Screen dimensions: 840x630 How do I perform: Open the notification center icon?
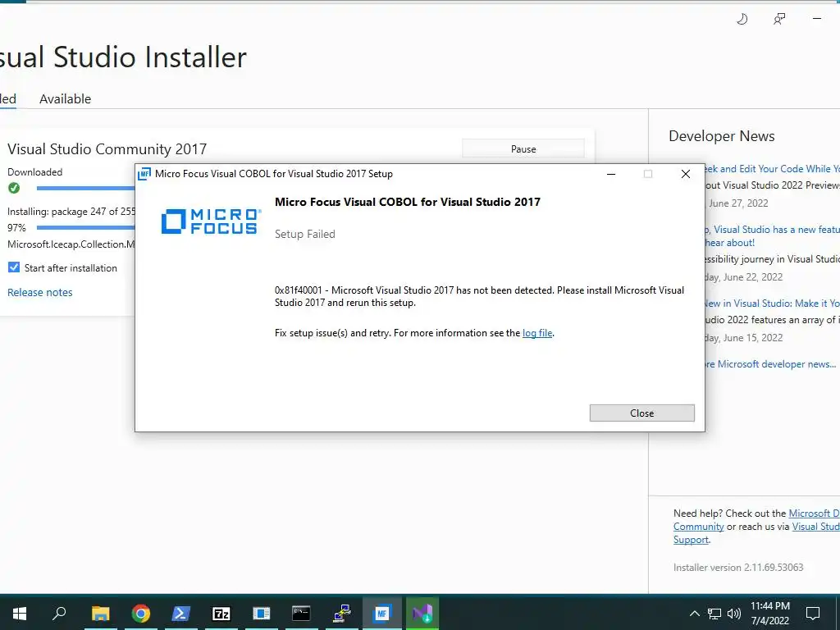tap(813, 613)
